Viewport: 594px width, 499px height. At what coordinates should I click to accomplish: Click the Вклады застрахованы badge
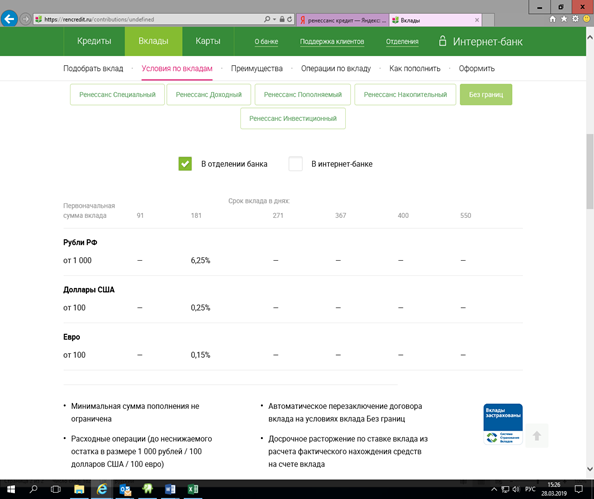[503, 424]
